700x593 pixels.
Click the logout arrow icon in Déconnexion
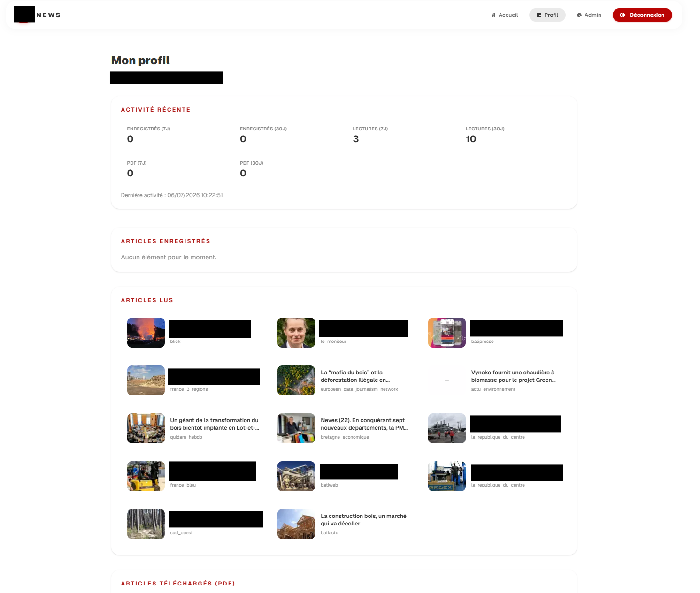(x=623, y=15)
